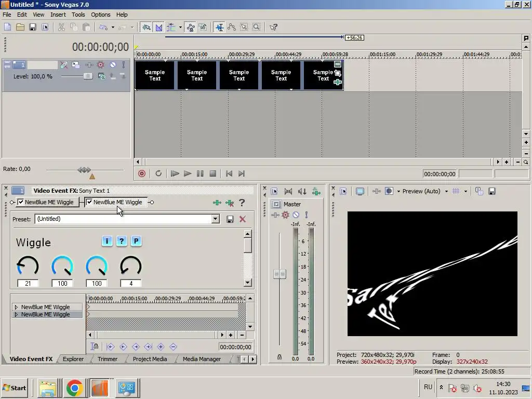
Task: Open the Tools menu
Action: (x=78, y=15)
